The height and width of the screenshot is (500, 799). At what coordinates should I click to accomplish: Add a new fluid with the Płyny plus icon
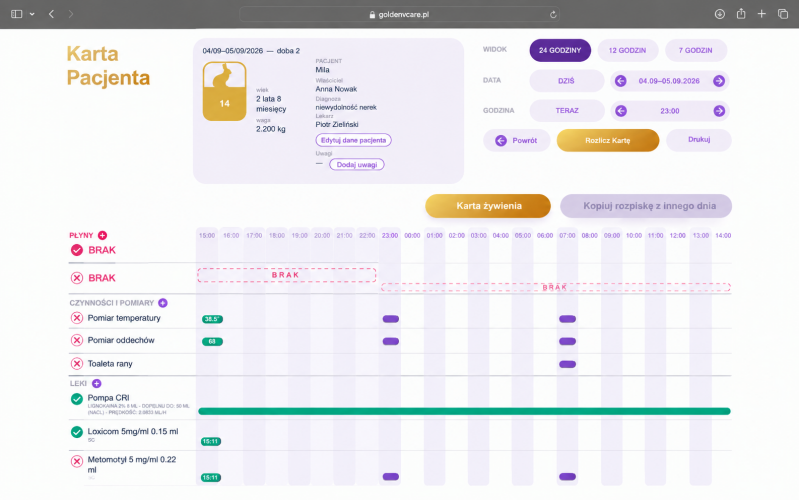point(102,235)
